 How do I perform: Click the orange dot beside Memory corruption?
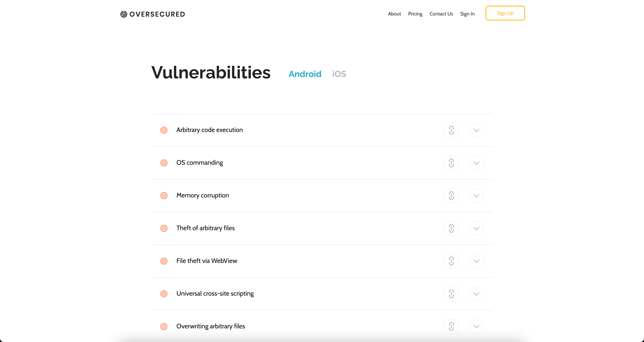tap(164, 196)
